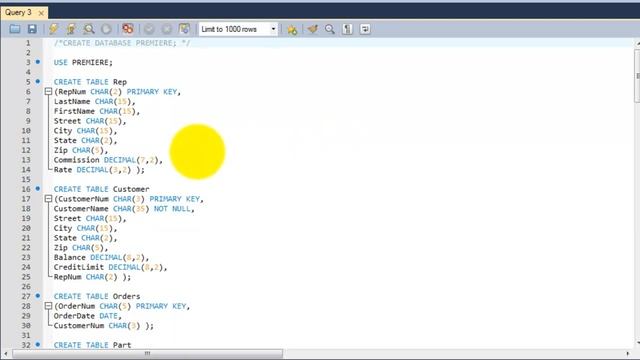Click the 'CREATE TABLE Customer' line

click(x=102, y=189)
